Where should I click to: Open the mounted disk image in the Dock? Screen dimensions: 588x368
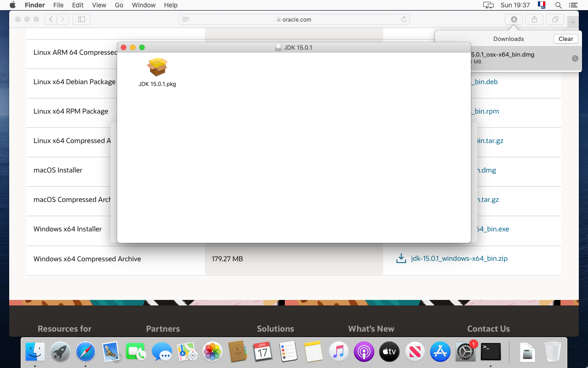527,352
